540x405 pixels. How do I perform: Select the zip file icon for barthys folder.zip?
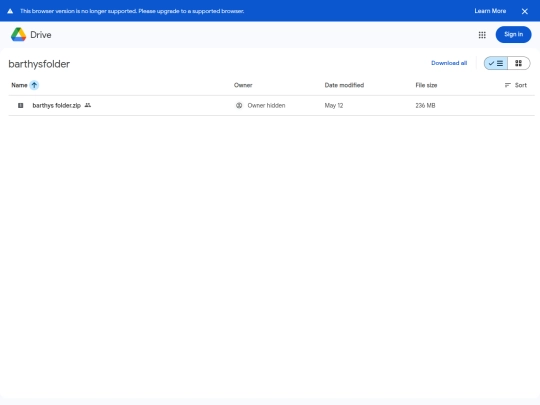click(x=21, y=105)
